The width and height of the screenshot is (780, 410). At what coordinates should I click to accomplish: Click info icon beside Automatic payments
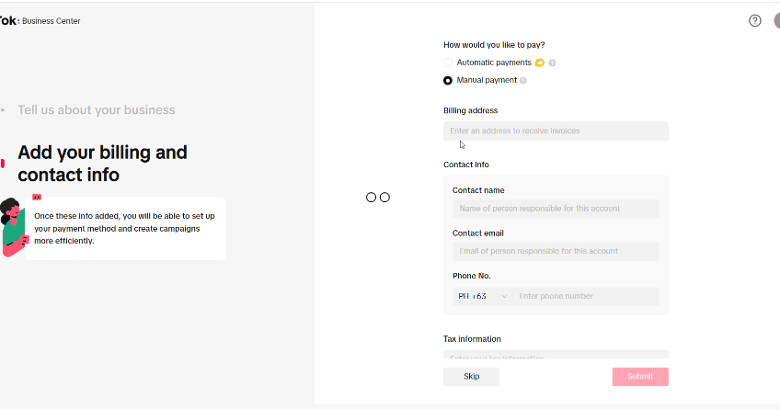click(552, 63)
